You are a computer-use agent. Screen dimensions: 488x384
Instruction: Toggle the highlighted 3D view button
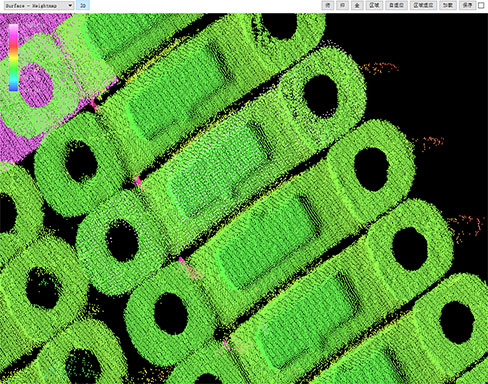[x=83, y=5]
